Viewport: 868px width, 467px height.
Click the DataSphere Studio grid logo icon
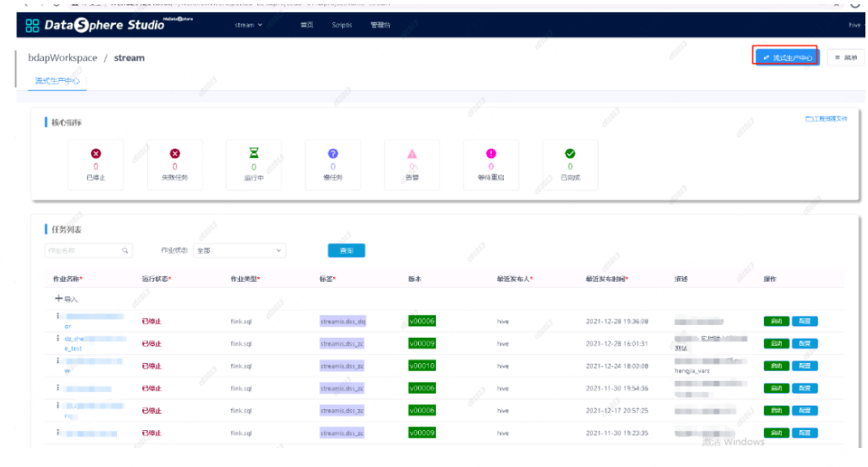pos(32,26)
